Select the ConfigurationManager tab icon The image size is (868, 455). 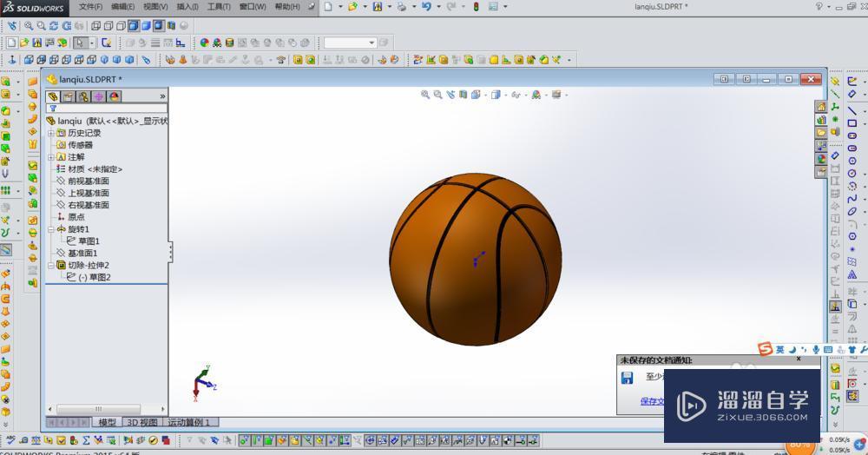pos(83,96)
